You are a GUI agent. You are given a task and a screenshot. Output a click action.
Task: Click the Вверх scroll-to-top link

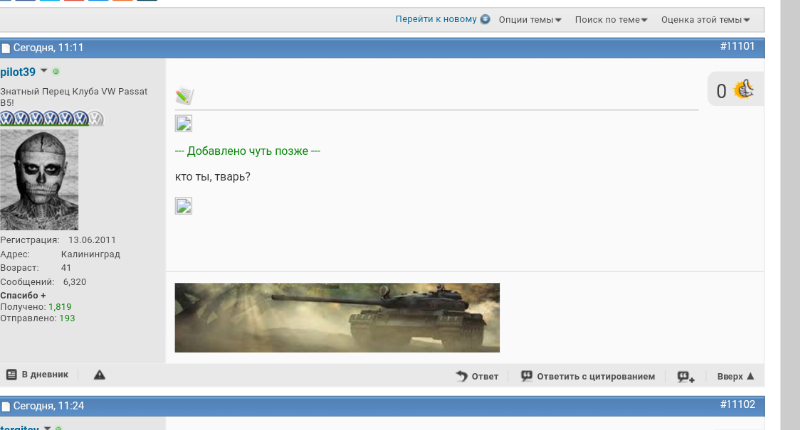735,376
